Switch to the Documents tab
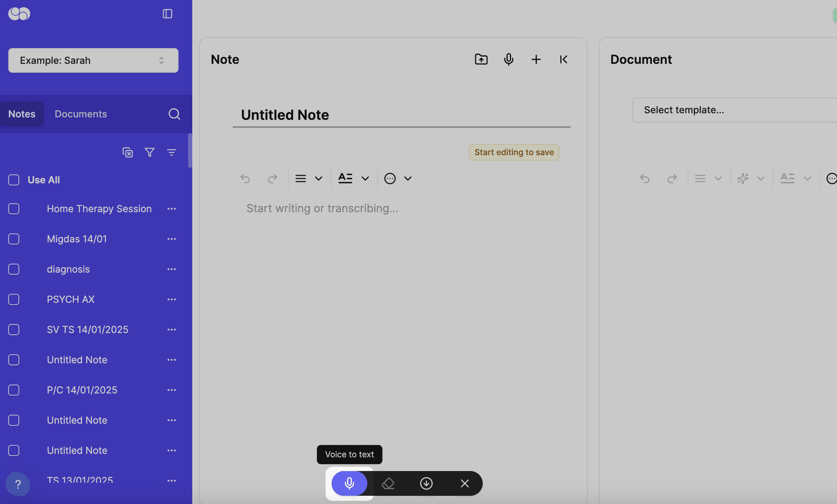The height and width of the screenshot is (504, 837). (x=81, y=114)
